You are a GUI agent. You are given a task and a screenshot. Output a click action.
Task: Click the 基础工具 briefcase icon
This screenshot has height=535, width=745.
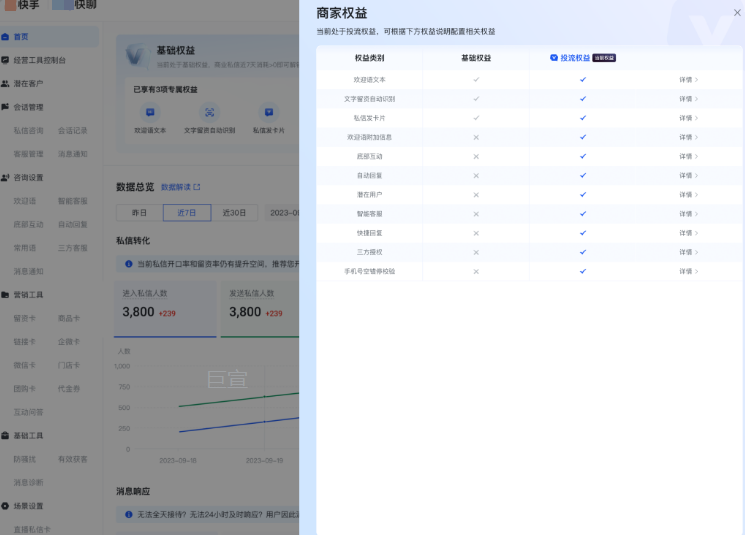pyautogui.click(x=5, y=436)
